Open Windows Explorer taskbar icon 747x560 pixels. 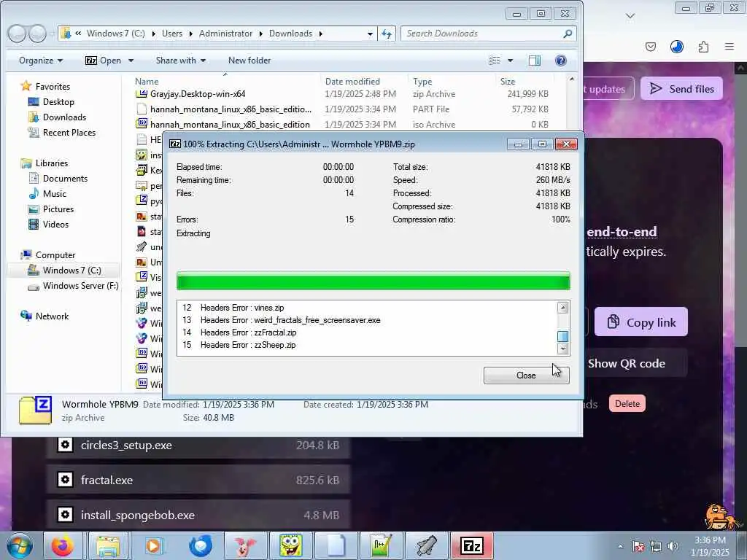coord(108,545)
